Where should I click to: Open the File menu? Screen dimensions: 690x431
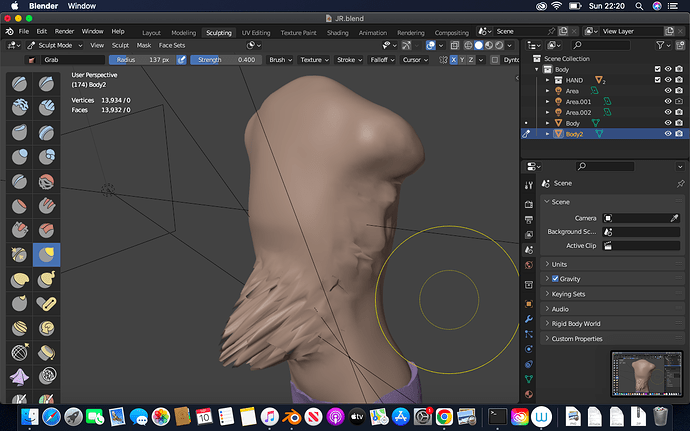pos(24,31)
